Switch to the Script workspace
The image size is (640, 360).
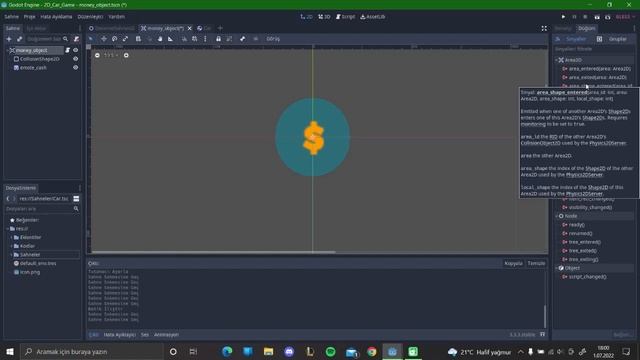pos(345,17)
